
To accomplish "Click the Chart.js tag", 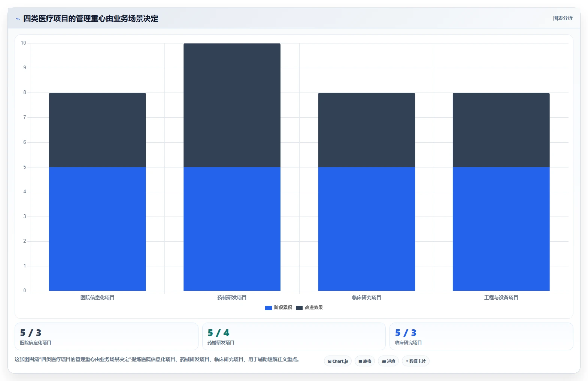I will pyautogui.click(x=338, y=361).
